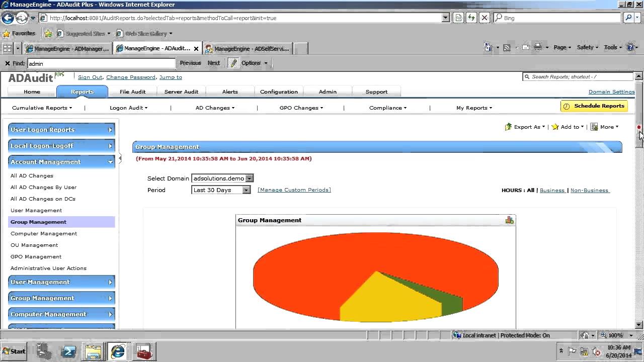The width and height of the screenshot is (644, 362).
Task: Click the browser Back arrow button
Action: [x=8, y=18]
